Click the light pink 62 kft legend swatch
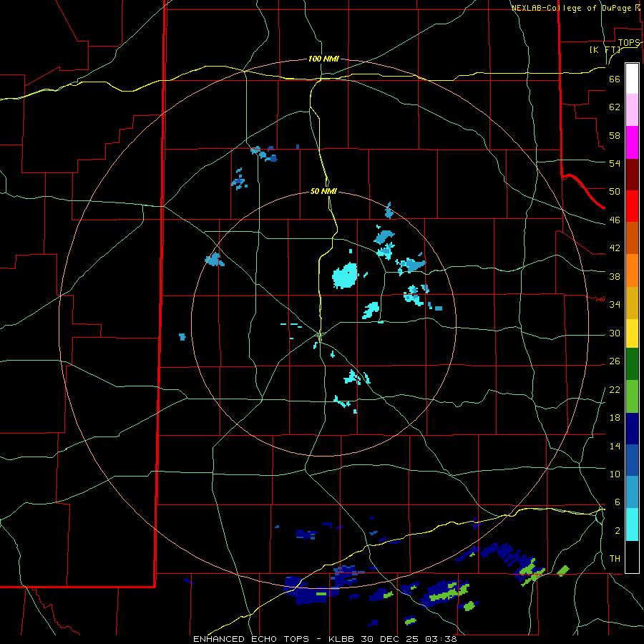 [x=632, y=109]
